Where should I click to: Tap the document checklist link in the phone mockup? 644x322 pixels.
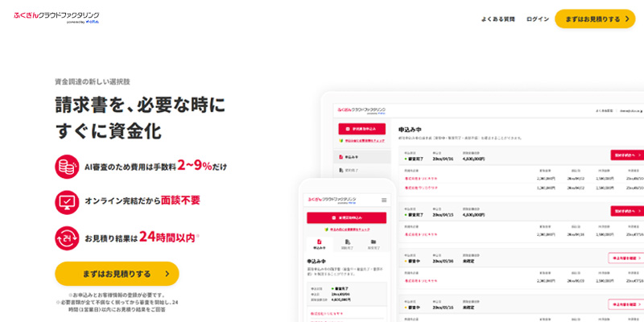(x=347, y=229)
